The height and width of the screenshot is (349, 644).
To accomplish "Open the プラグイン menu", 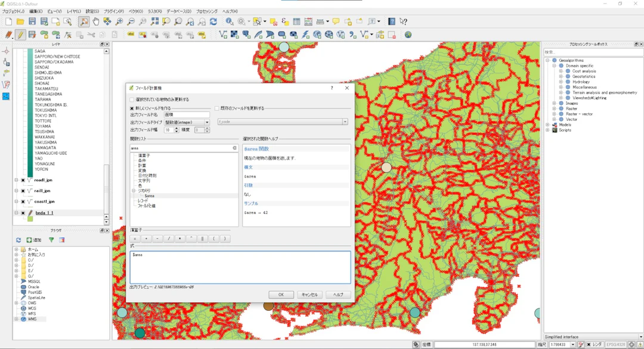I will (x=113, y=11).
